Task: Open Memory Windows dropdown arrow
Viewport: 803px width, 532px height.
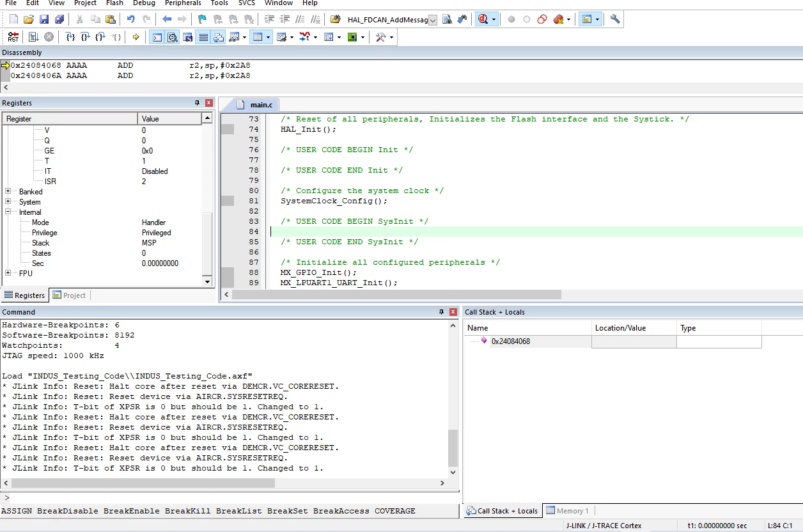Action: coord(269,37)
